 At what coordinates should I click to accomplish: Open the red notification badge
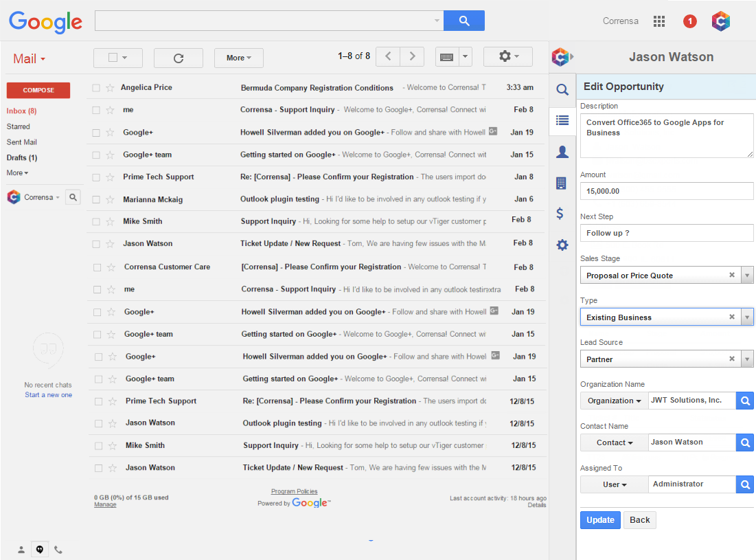coord(690,21)
